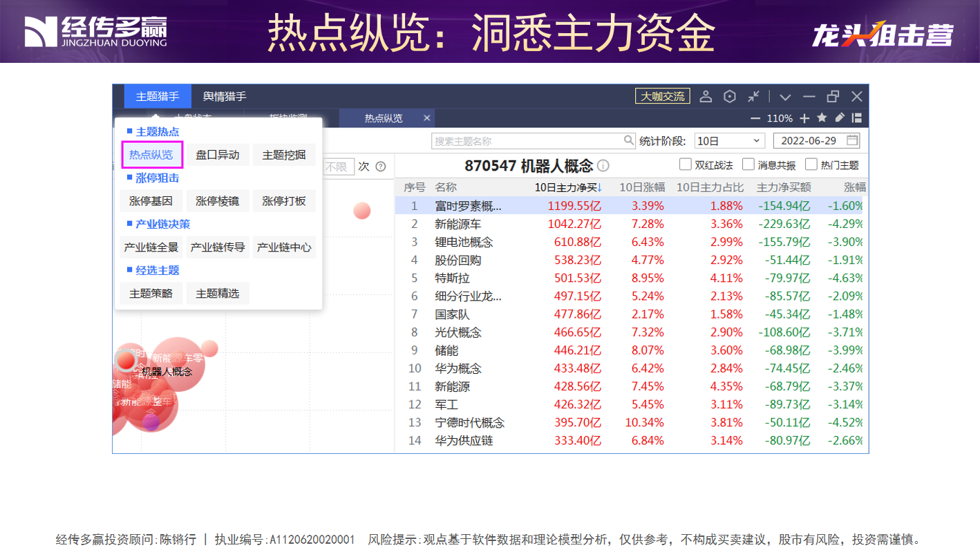
Task: Close the 热点纵览 tab with X
Action: [x=427, y=118]
